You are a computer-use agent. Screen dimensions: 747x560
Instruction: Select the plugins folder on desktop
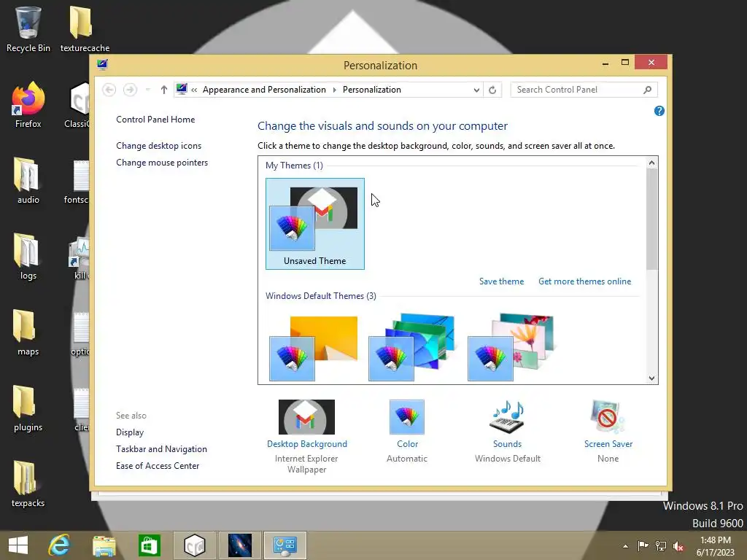click(x=28, y=408)
